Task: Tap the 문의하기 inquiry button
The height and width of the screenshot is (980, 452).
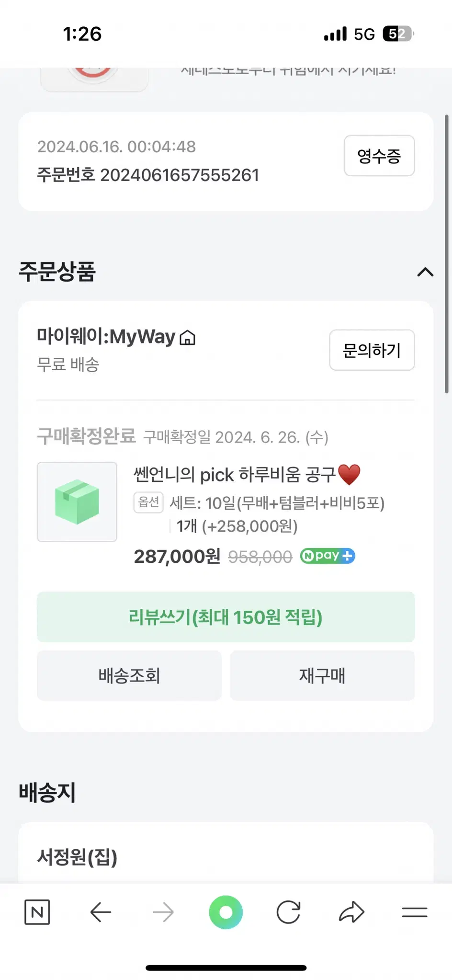Action: tap(372, 350)
